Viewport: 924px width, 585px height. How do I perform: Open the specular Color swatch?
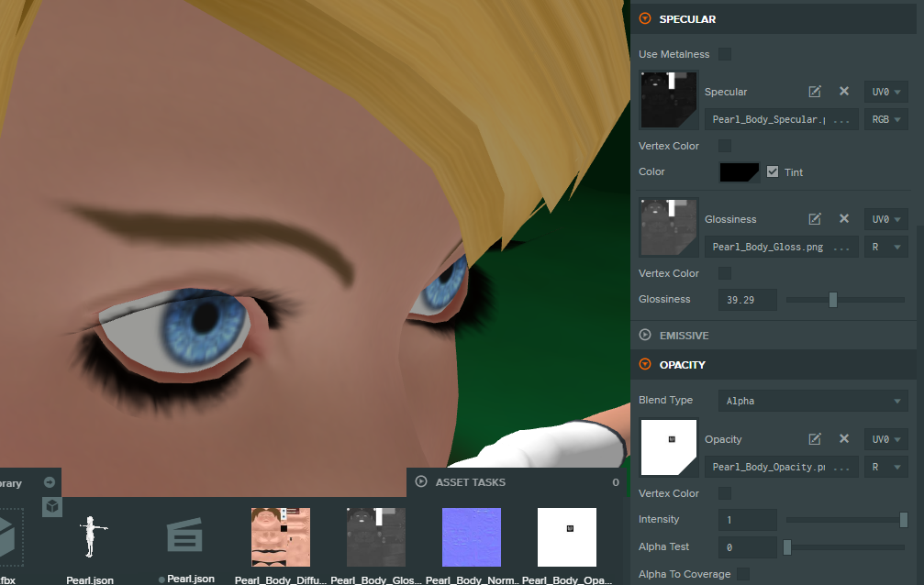[739, 172]
